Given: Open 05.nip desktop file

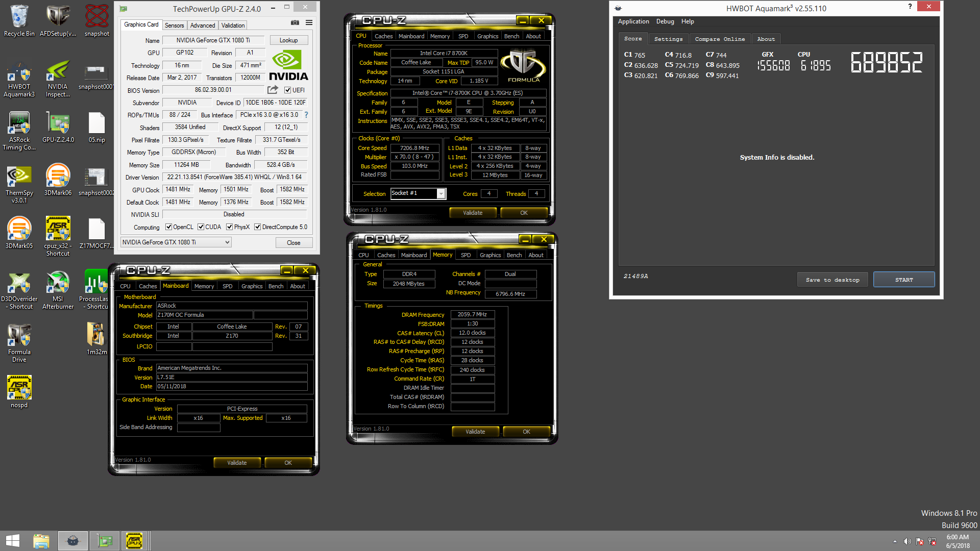Looking at the screenshot, I should click(96, 128).
